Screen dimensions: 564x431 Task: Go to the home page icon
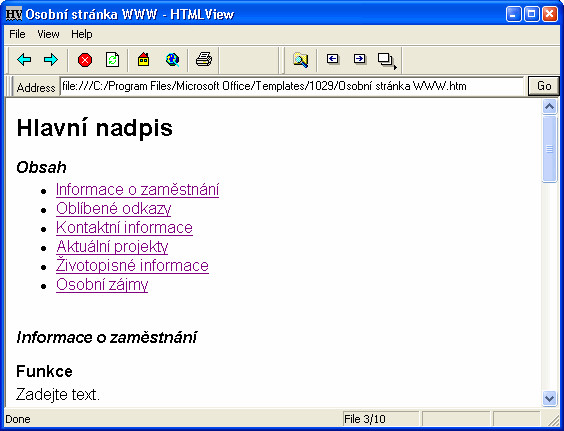pyautogui.click(x=144, y=59)
